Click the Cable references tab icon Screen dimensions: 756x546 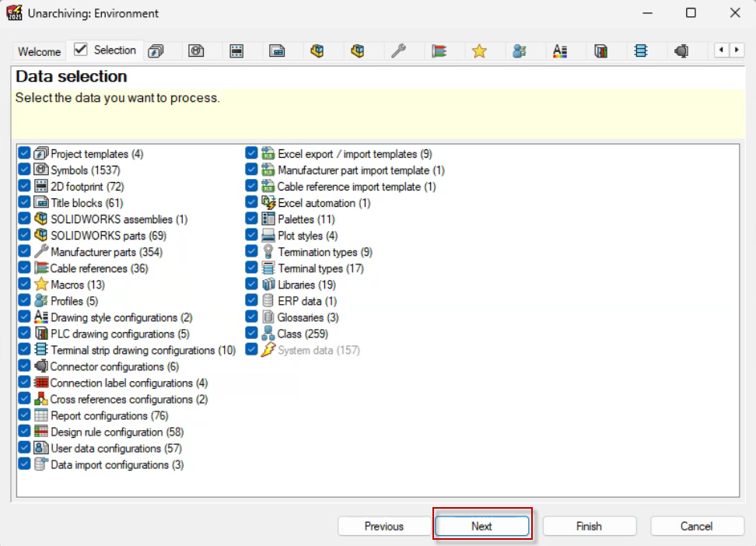pyautogui.click(x=439, y=51)
